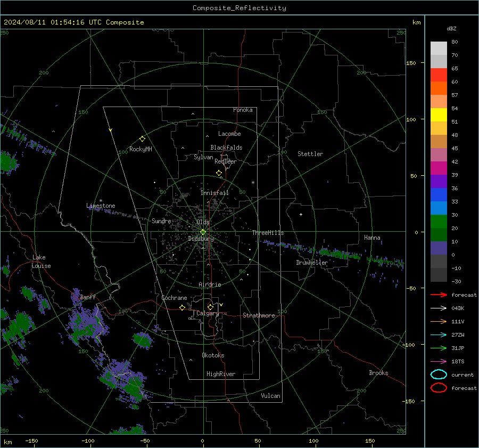Click the Lake Louise label
Viewport: 479px width, 448px height.
pos(41,262)
